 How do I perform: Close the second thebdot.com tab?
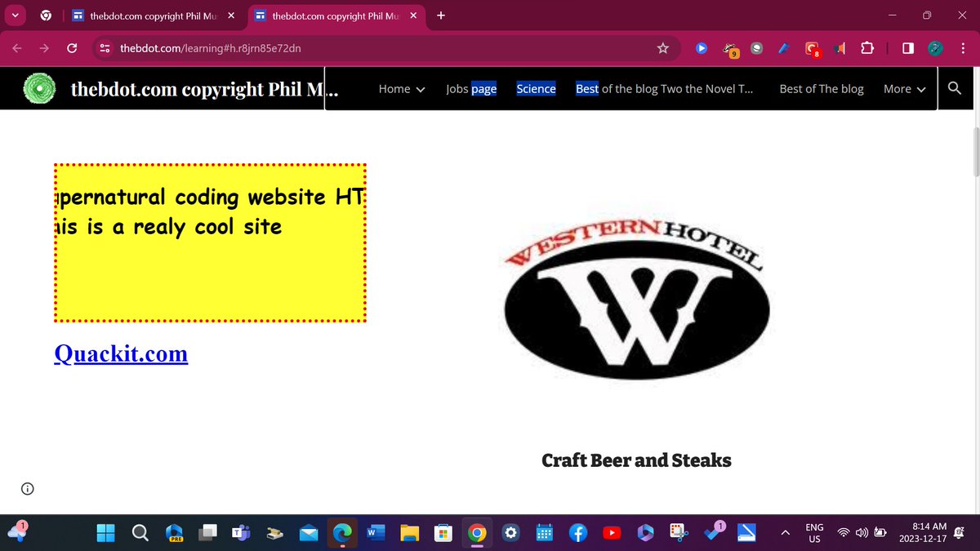pos(413,16)
